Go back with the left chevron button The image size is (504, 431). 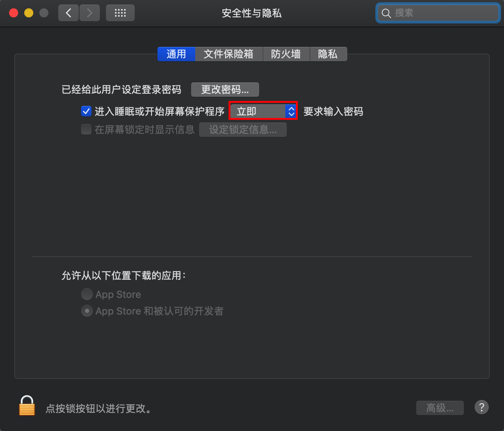pyautogui.click(x=68, y=13)
